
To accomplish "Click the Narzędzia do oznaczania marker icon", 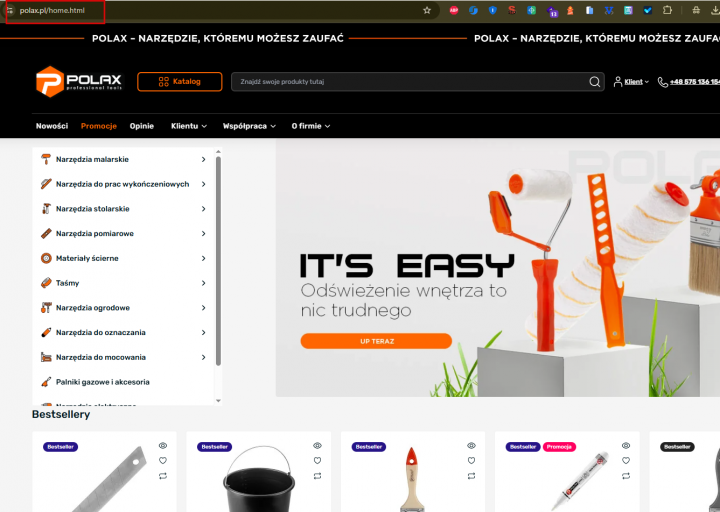I will pos(46,332).
